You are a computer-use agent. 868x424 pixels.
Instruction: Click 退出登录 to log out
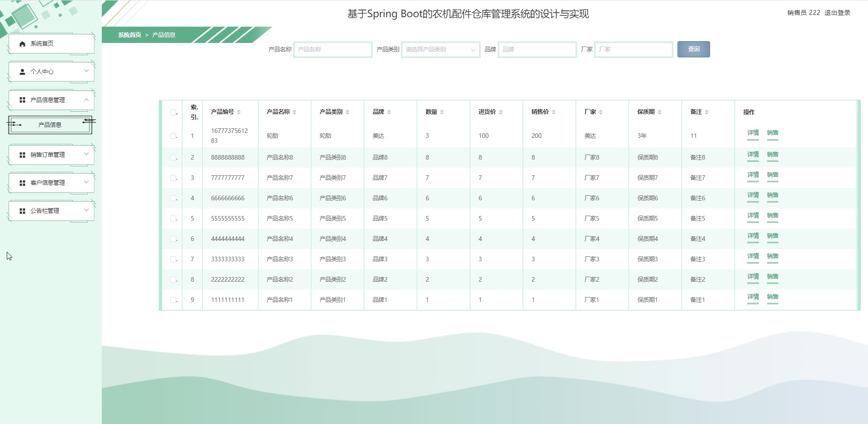coord(837,13)
